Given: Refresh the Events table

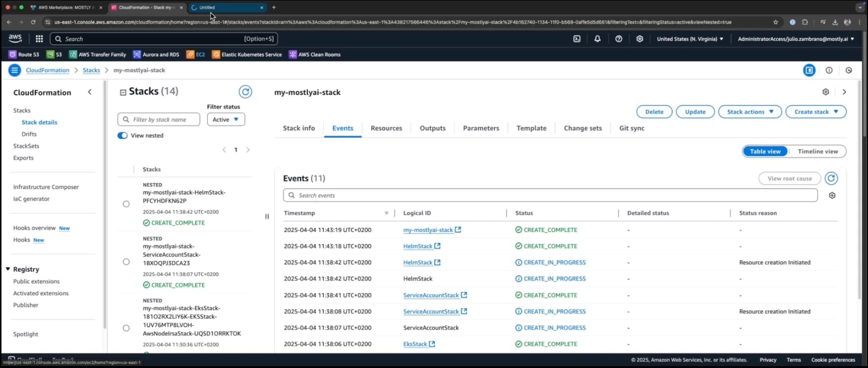Looking at the screenshot, I should click(x=831, y=178).
